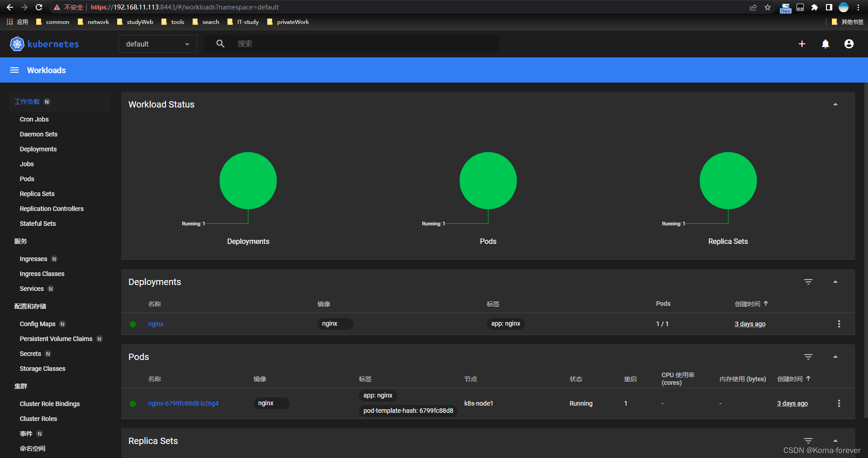Click the not-secure warning icon
The height and width of the screenshot is (458, 868).
[57, 7]
